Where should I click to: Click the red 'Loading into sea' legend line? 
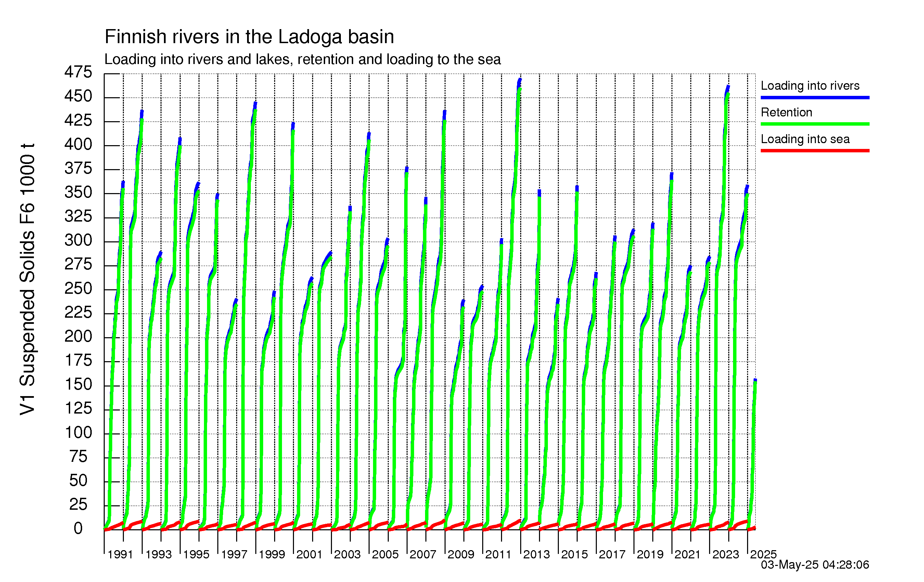point(815,151)
